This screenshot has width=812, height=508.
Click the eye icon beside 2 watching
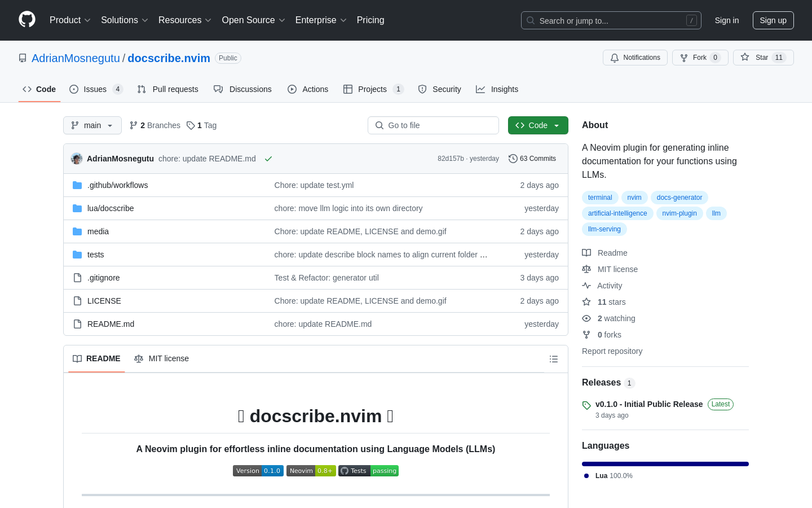coord(586,318)
